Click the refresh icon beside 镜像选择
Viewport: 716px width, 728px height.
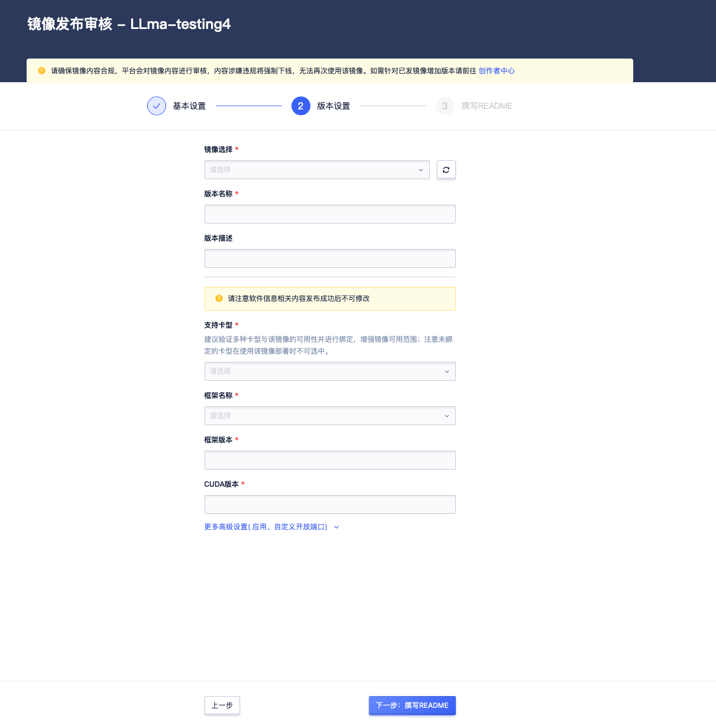point(446,170)
